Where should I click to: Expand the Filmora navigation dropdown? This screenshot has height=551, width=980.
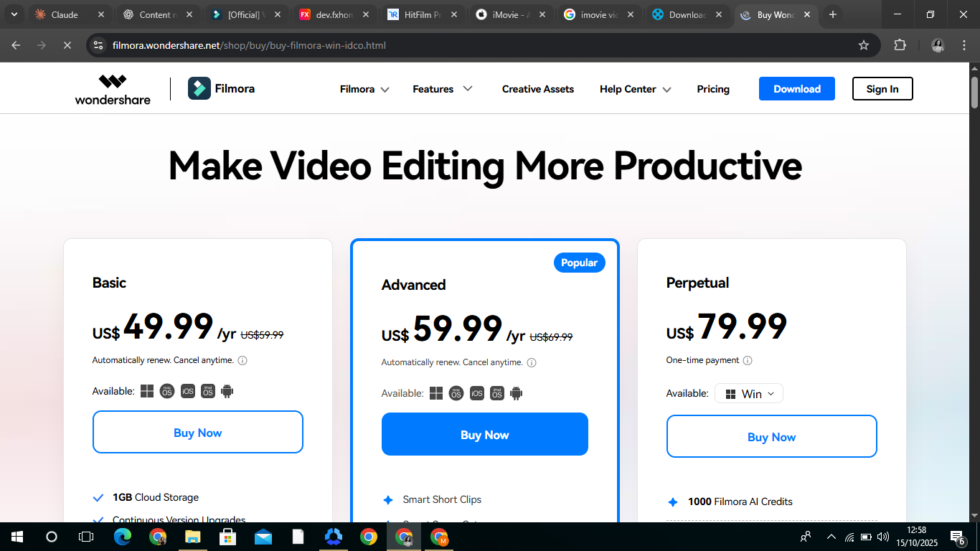click(x=364, y=89)
